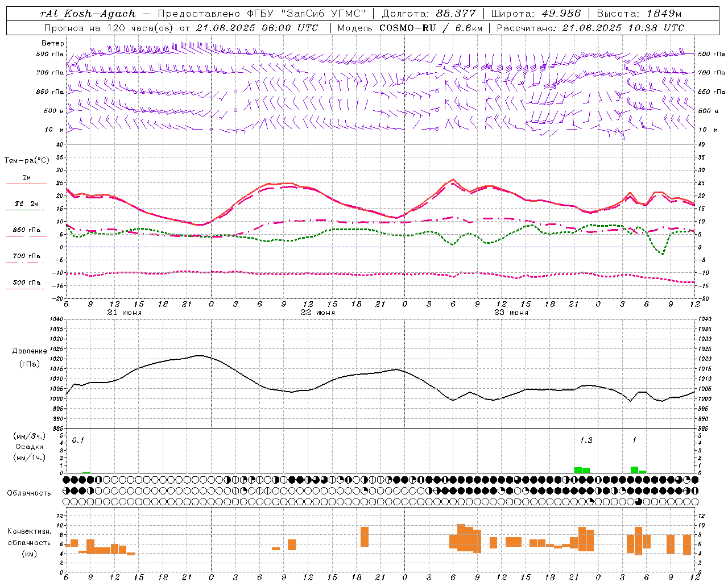Click the forecast length text Прогноз на 120 часа(ов)
Screen dimensions: 728x582
point(109,28)
